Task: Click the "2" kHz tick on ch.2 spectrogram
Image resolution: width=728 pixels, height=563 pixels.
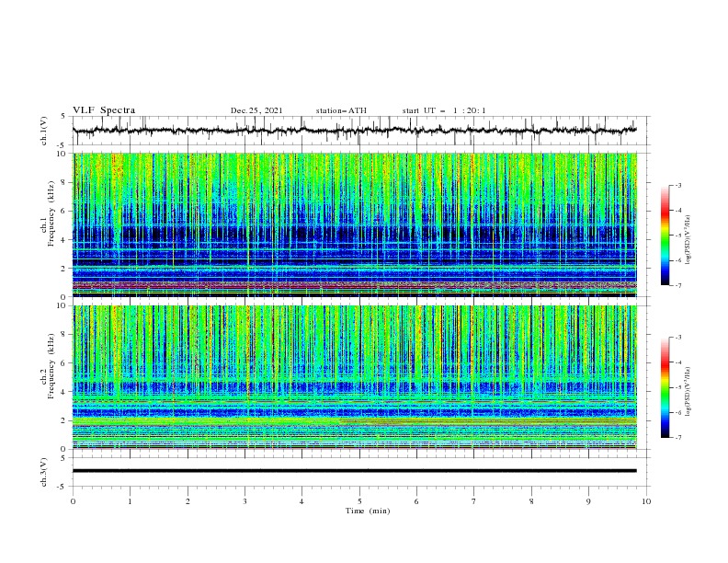Action: (65, 420)
